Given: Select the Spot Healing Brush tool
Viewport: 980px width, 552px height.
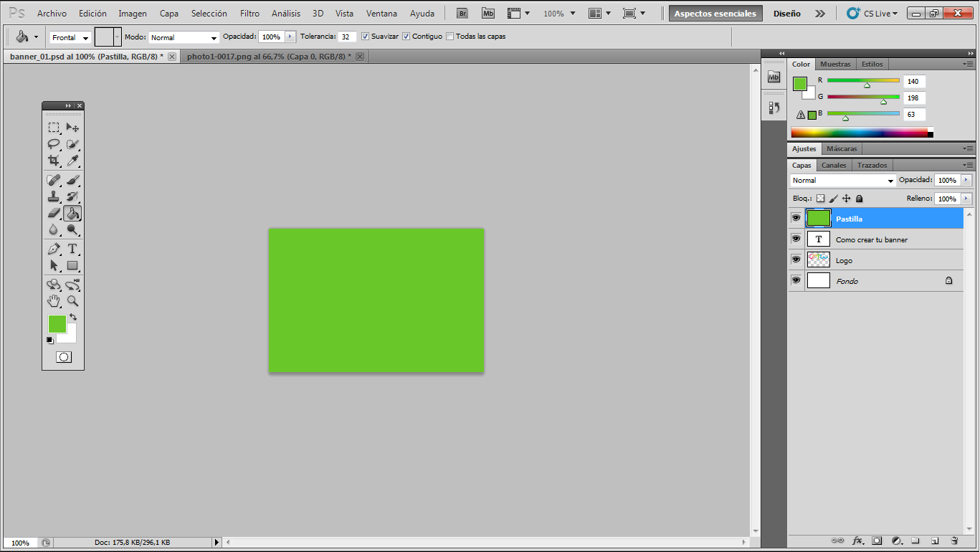Looking at the screenshot, I should (54, 180).
